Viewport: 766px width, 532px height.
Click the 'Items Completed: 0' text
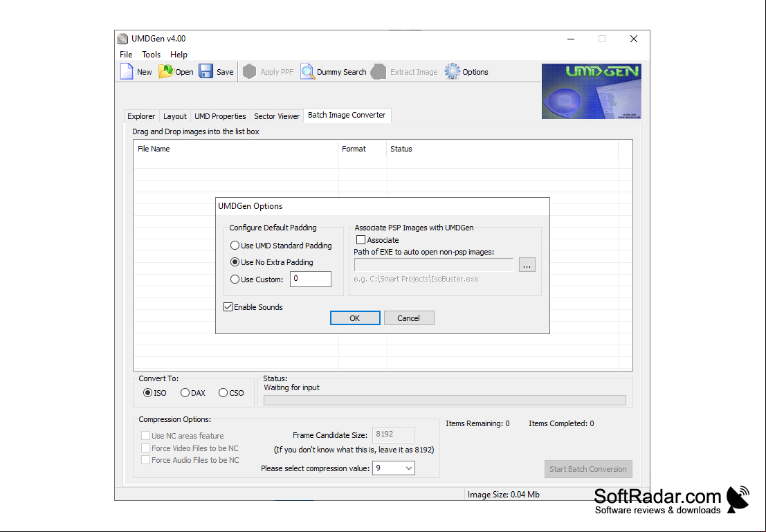[x=561, y=423]
